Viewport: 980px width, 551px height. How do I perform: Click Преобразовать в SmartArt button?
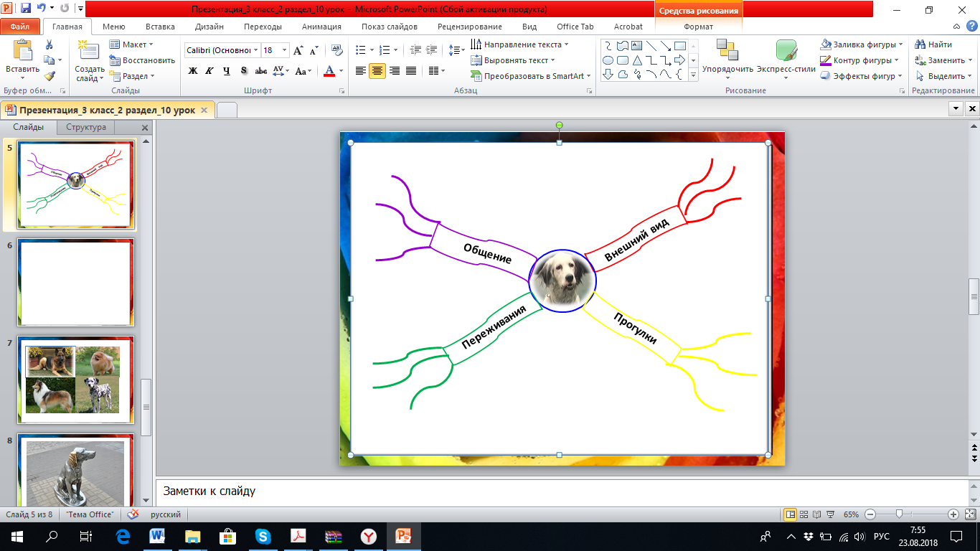pyautogui.click(x=531, y=76)
